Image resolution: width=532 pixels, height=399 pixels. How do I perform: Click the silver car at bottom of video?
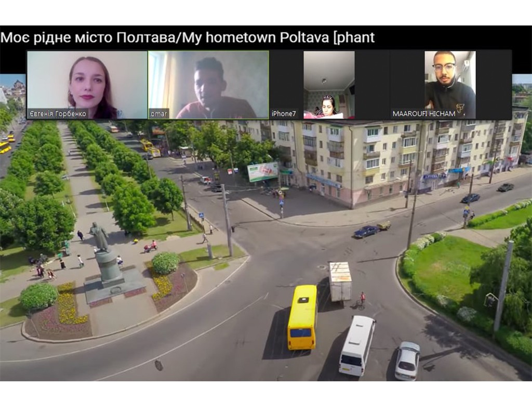coord(407,360)
